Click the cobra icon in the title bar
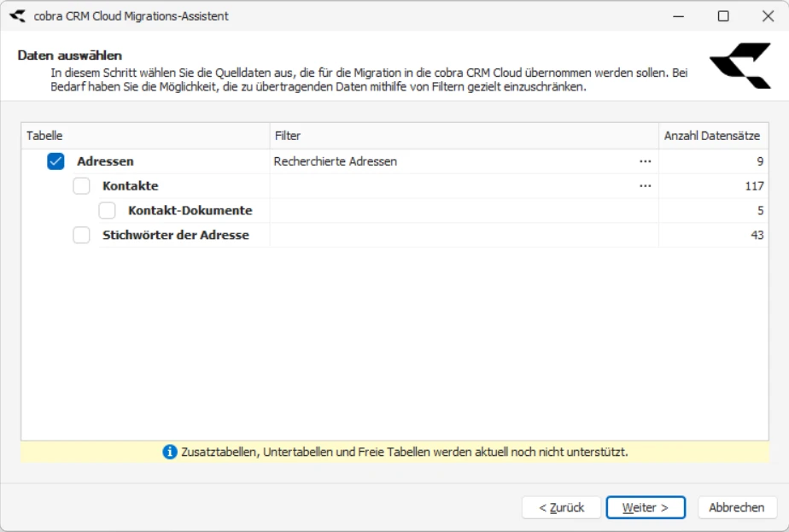The width and height of the screenshot is (789, 532). click(x=17, y=15)
